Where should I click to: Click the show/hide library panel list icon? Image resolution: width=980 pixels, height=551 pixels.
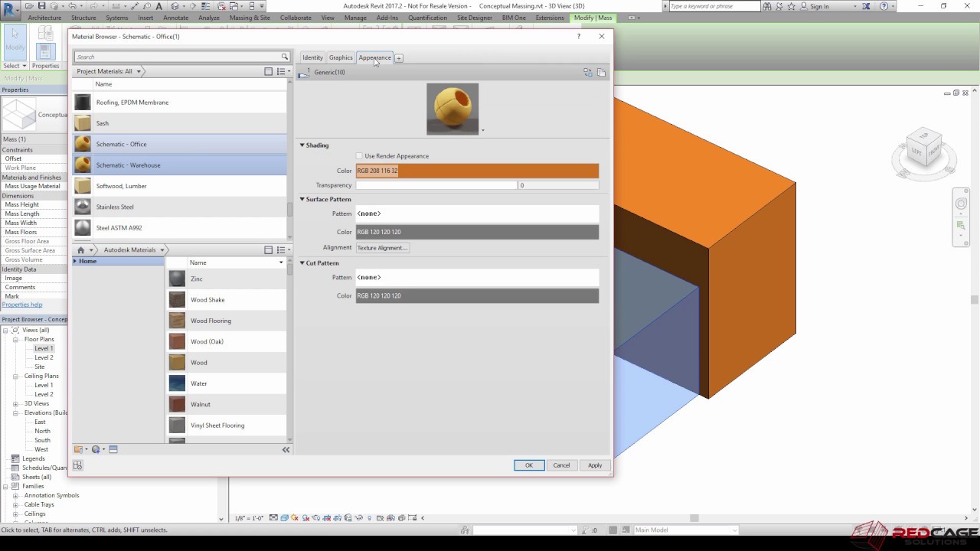pos(113,449)
